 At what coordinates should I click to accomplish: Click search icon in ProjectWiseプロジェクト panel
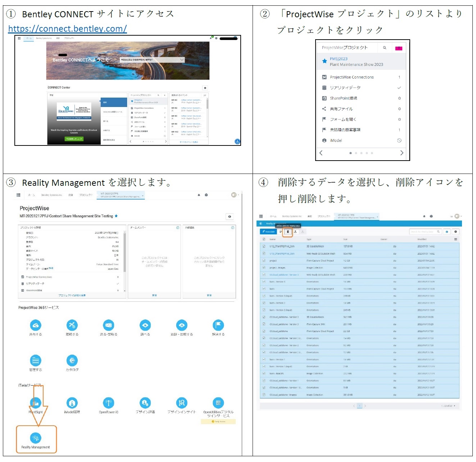tap(385, 48)
